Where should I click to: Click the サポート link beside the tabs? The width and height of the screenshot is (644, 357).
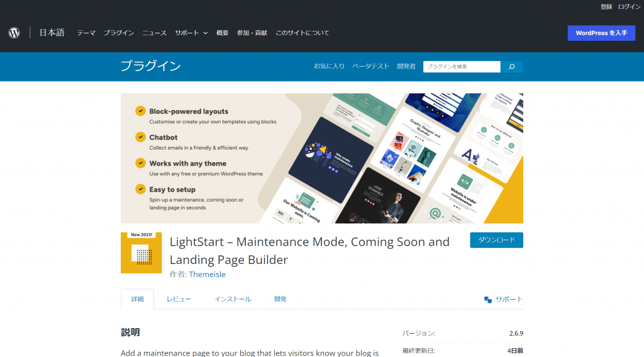click(x=509, y=299)
